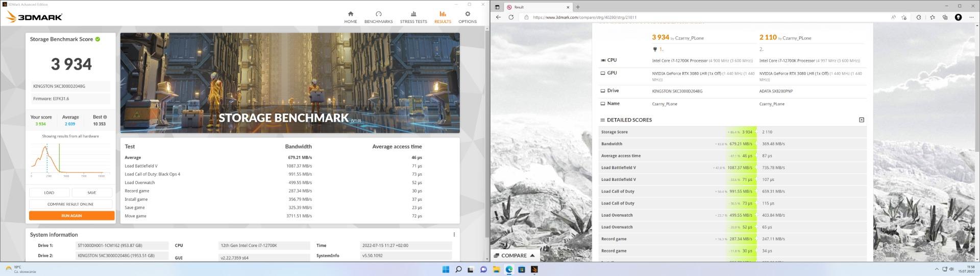The height and width of the screenshot is (276, 980).
Task: Open weather widget on taskbar
Action: point(20,269)
